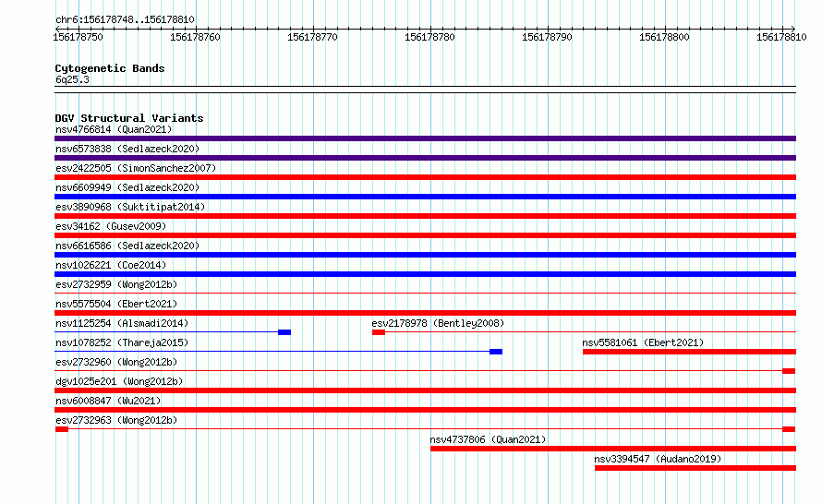Select the 6q25.3 band label
Screen dimensions: 822x504
coord(72,79)
